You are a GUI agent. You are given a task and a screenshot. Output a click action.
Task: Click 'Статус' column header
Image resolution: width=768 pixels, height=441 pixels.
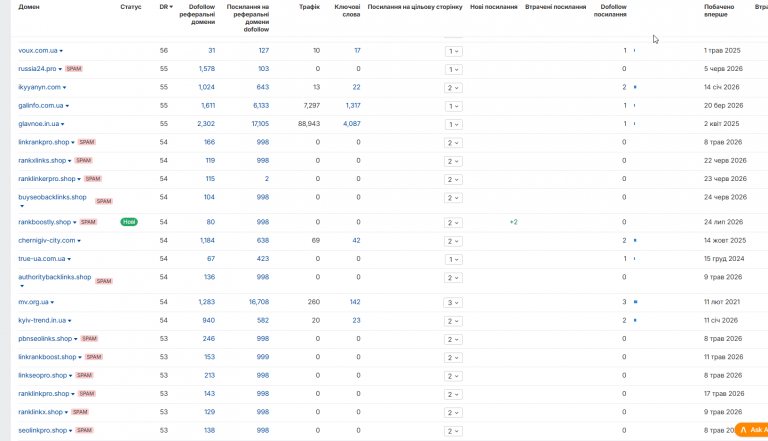pyautogui.click(x=131, y=7)
